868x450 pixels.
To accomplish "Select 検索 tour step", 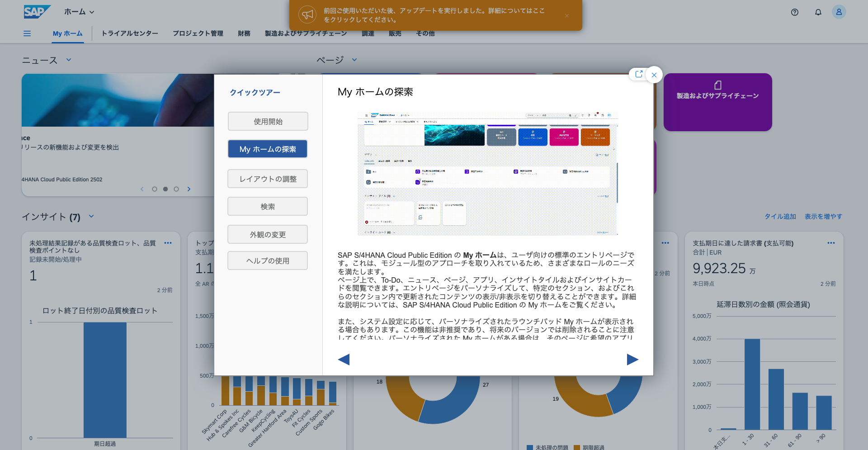I will [268, 206].
